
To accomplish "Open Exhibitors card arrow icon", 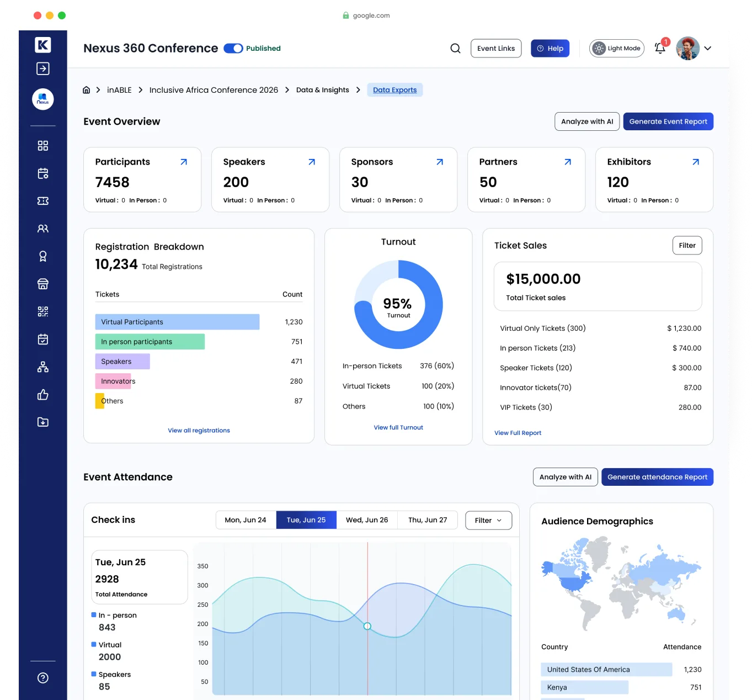I will (696, 162).
